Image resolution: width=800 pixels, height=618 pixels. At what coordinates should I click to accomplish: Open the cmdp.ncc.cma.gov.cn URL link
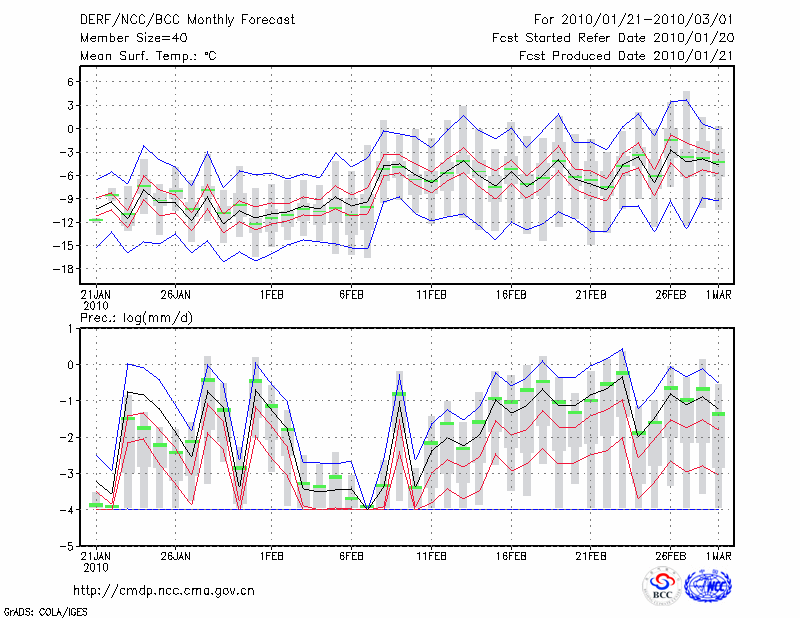[164, 590]
